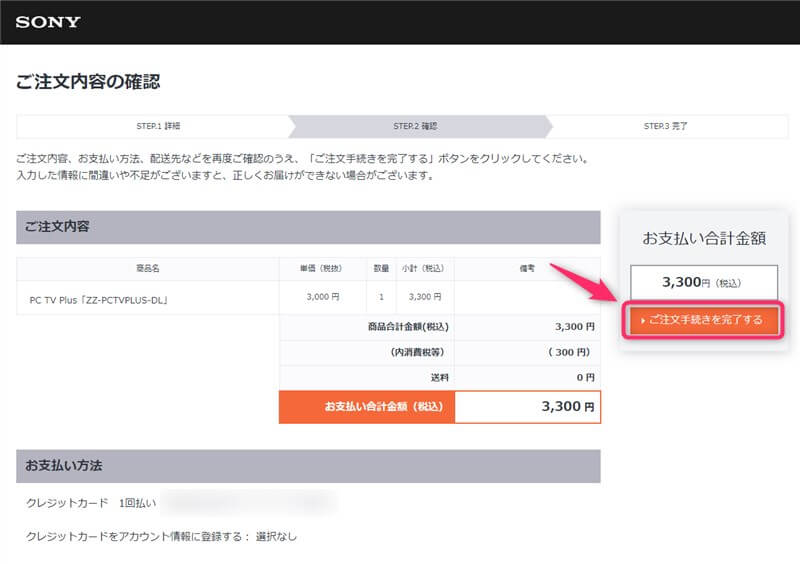Click the お支払い方法 section header
The width and height of the screenshot is (800, 564).
[308, 465]
